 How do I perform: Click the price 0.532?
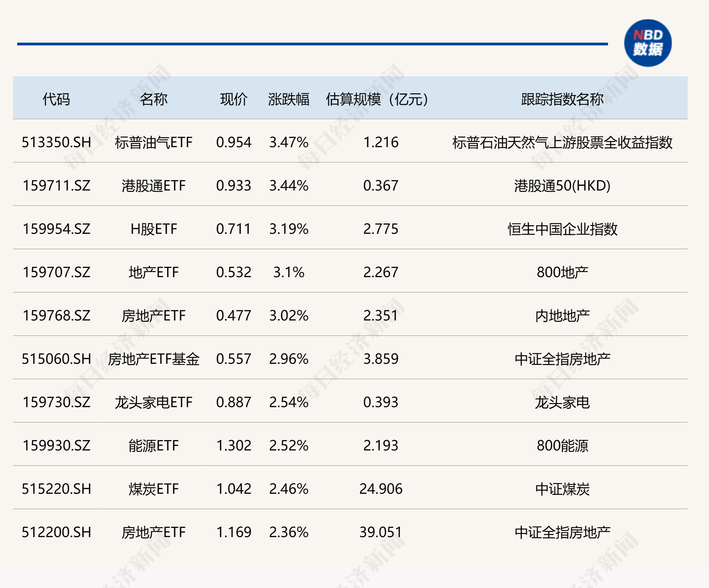(x=234, y=272)
